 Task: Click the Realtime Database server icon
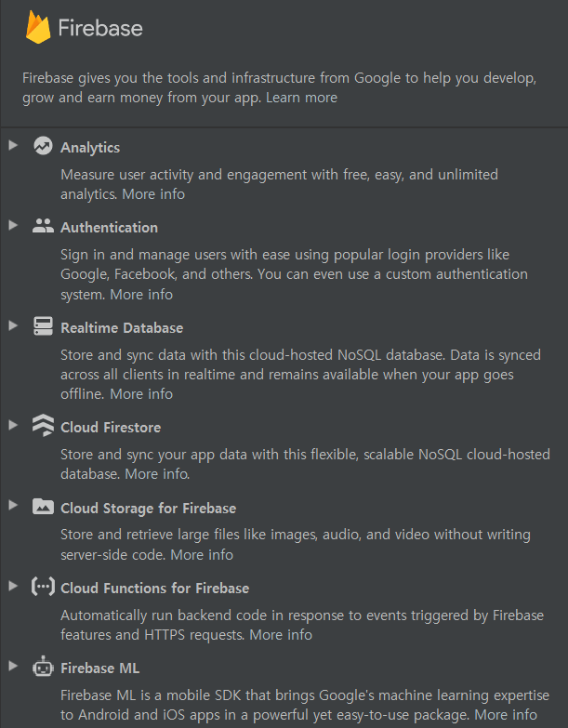point(43,326)
